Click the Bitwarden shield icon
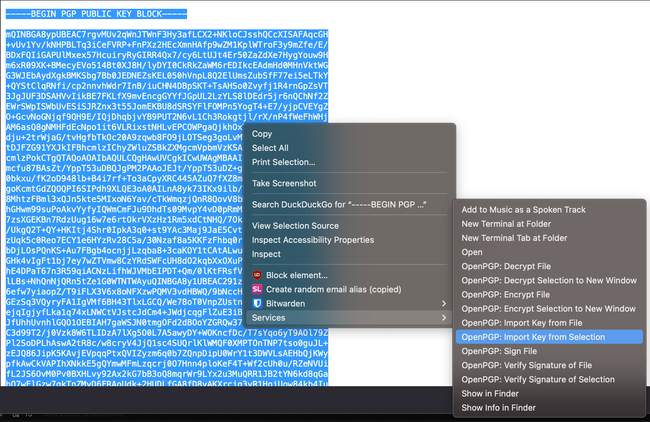Viewport: 650px width, 422px height. click(257, 302)
